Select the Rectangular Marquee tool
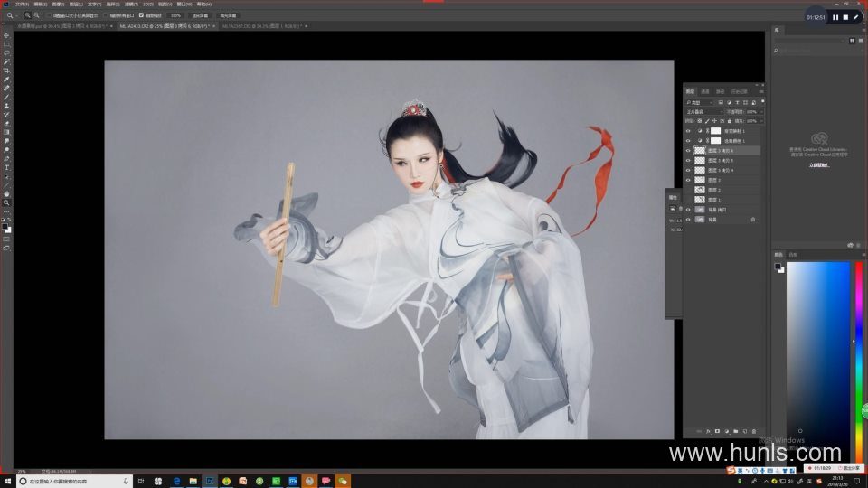868x488 pixels. 6,44
